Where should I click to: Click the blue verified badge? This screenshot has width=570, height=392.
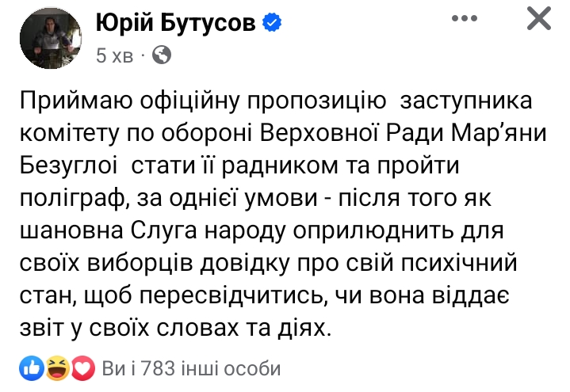click(273, 24)
